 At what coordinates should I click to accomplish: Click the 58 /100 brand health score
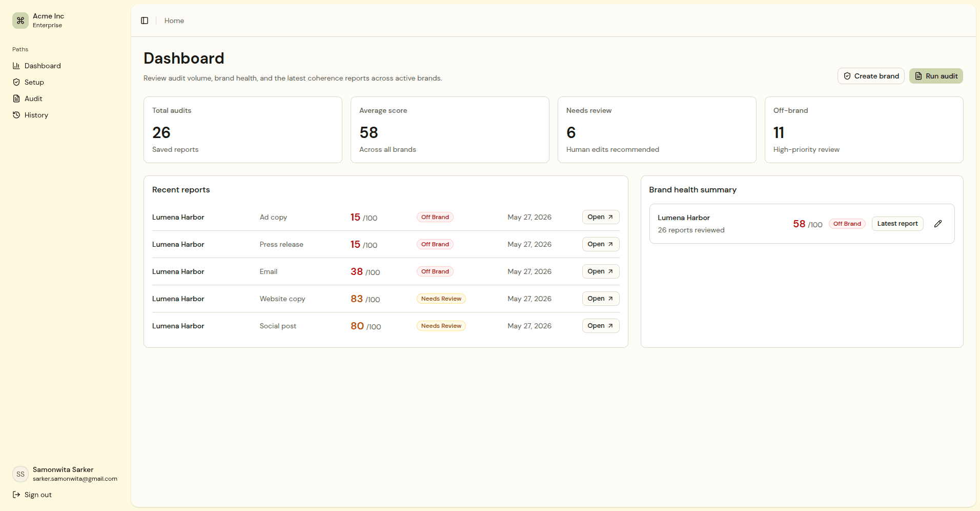click(x=808, y=224)
